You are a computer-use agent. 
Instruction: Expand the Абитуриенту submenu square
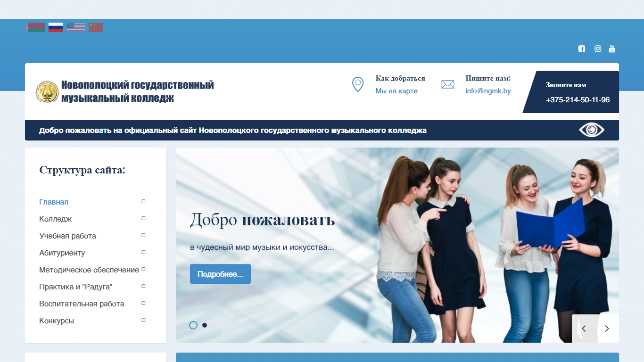point(144,252)
